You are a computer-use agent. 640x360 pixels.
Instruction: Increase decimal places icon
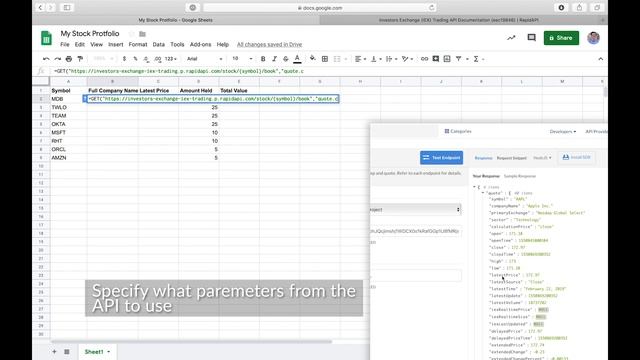point(158,59)
